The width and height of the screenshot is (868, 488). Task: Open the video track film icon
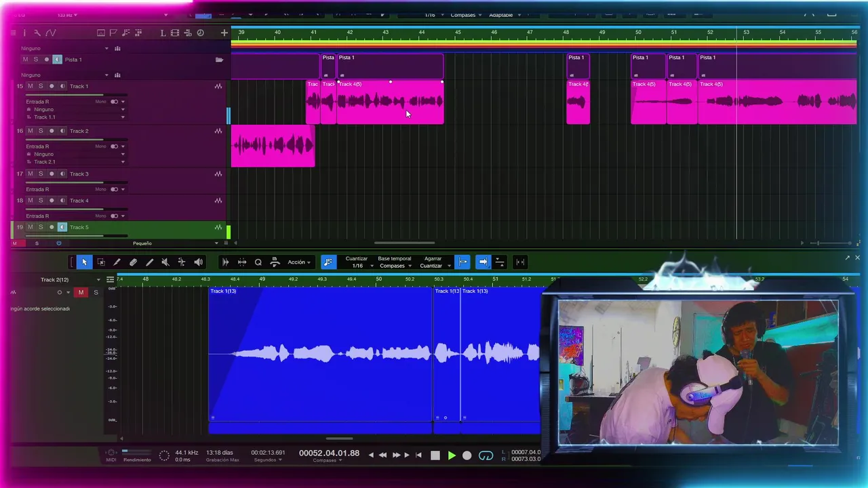(175, 33)
